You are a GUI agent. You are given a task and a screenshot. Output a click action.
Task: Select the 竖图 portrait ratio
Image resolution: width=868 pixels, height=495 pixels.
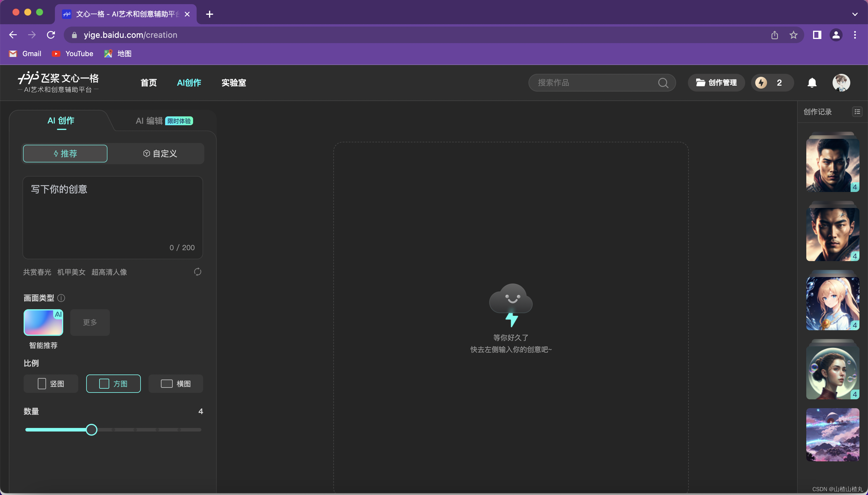(51, 383)
